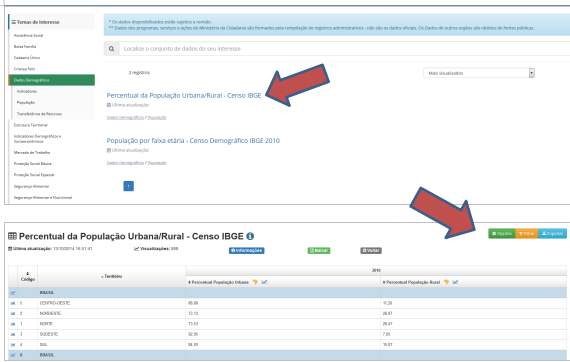This screenshot has width=570, height=362.
Task: Open População por faixa etária dataset link
Action: click(193, 141)
